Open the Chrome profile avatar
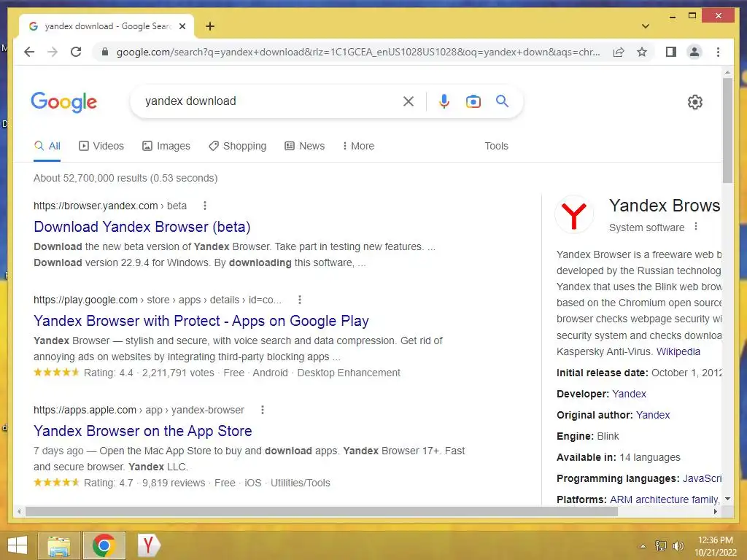The height and width of the screenshot is (560, 747). 694,52
